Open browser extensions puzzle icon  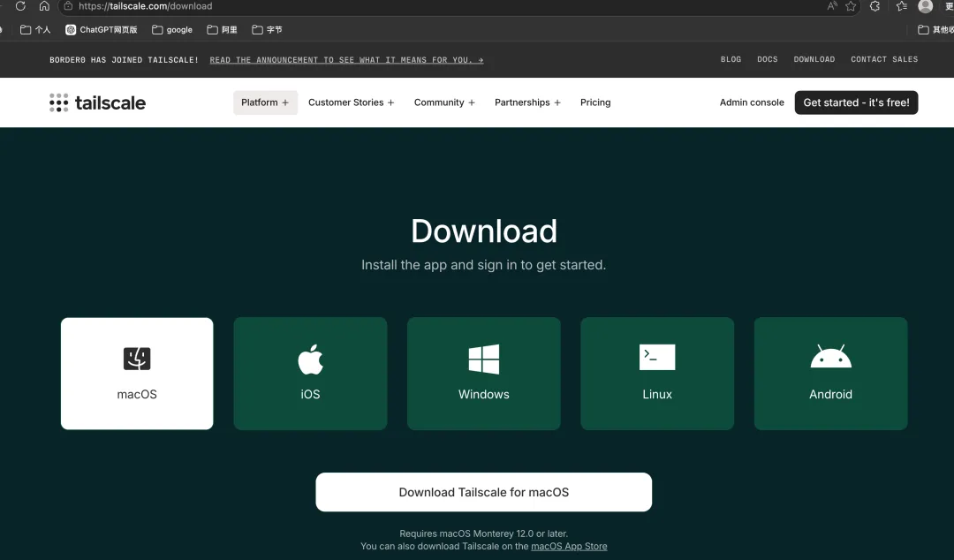[x=874, y=6]
